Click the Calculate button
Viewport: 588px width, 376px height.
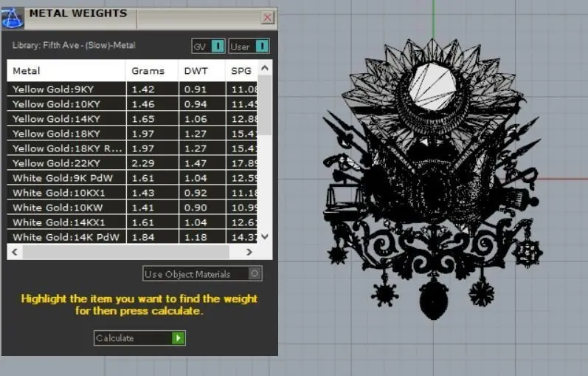[139, 338]
